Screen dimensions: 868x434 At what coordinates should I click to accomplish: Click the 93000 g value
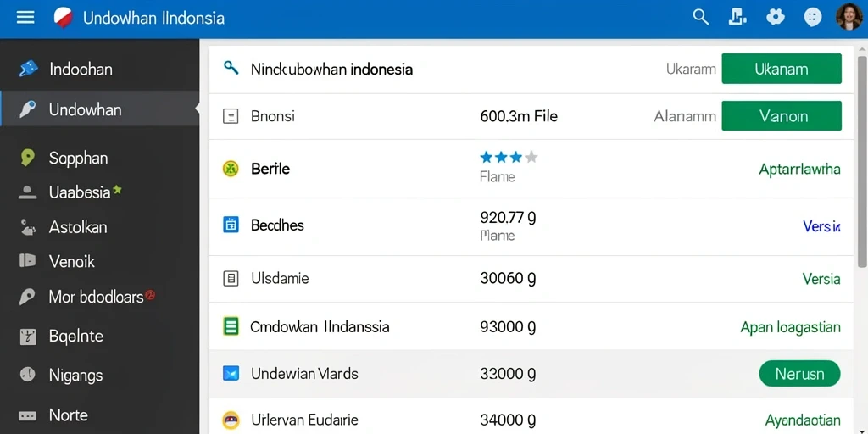tap(508, 327)
